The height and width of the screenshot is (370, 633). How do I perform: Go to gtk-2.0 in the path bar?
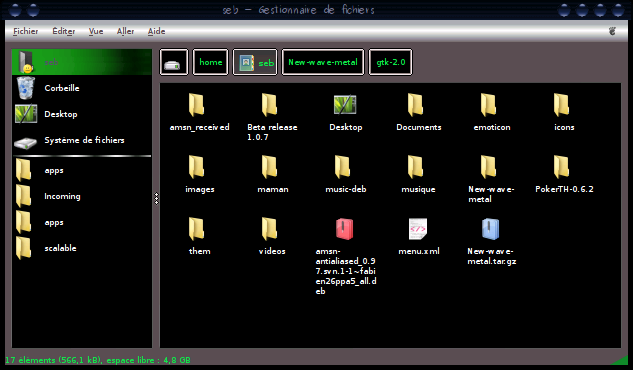coord(390,62)
